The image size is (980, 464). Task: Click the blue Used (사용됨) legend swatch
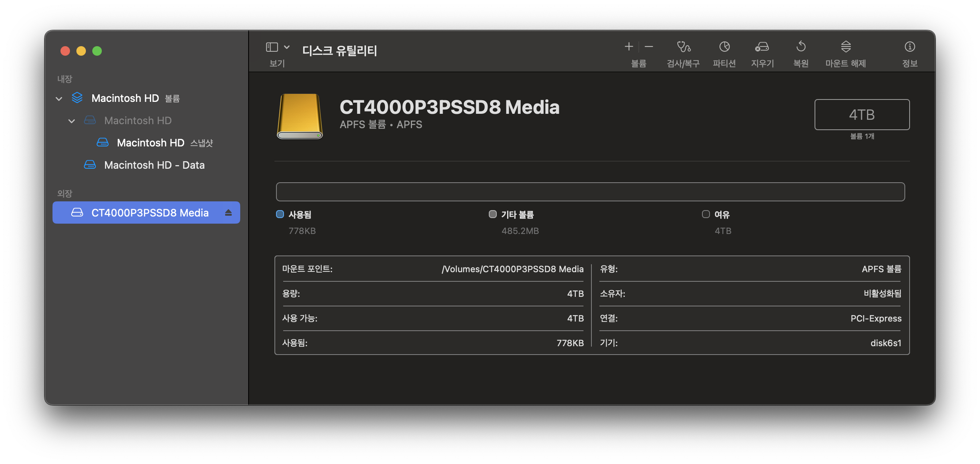(x=280, y=214)
